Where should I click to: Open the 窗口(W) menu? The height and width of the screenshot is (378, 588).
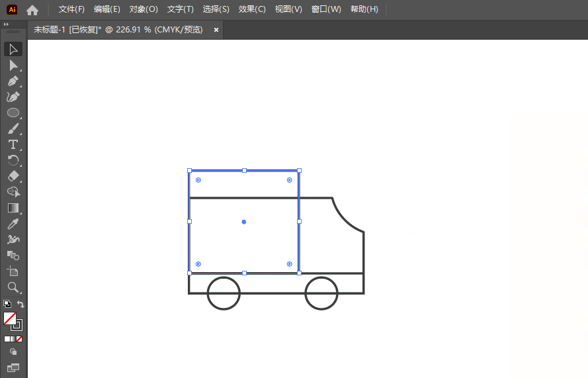click(326, 9)
